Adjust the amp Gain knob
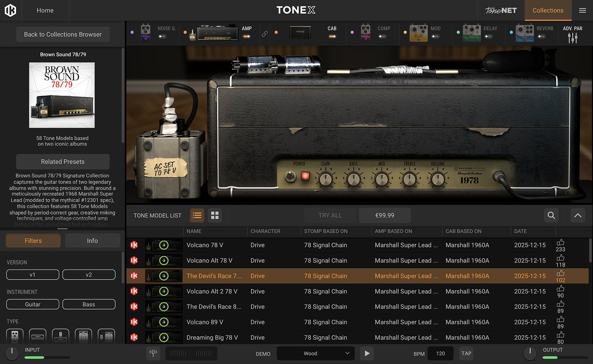Screen dimensions: 593x364 (325, 179)
